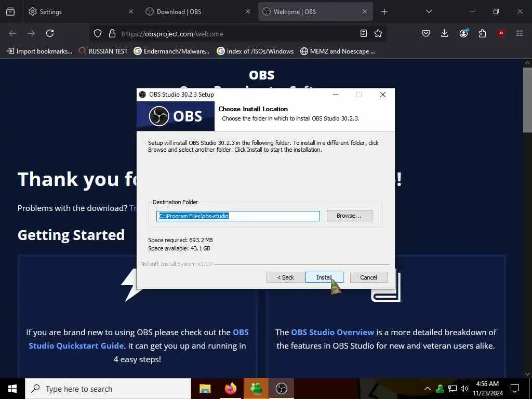Bookmark this page with the star

coord(378,33)
